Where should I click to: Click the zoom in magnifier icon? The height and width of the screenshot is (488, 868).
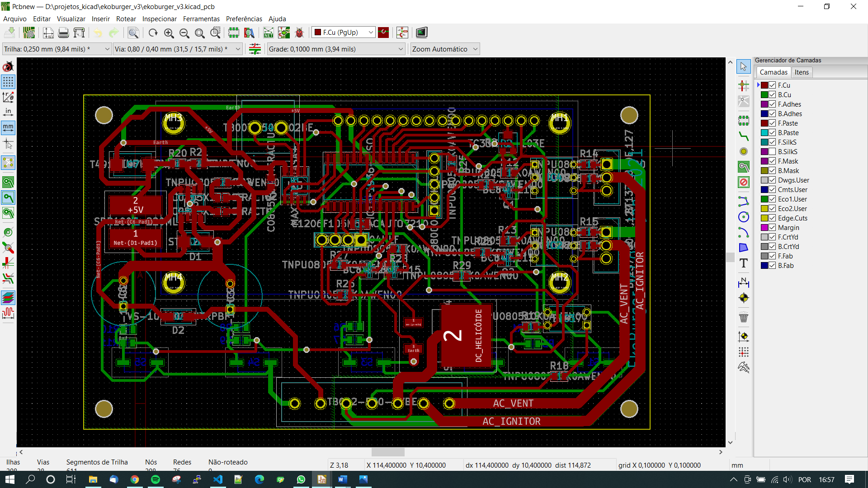point(169,33)
